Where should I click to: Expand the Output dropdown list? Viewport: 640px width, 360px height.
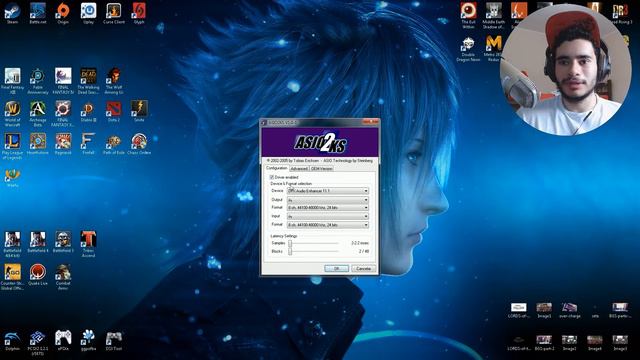click(x=328, y=200)
